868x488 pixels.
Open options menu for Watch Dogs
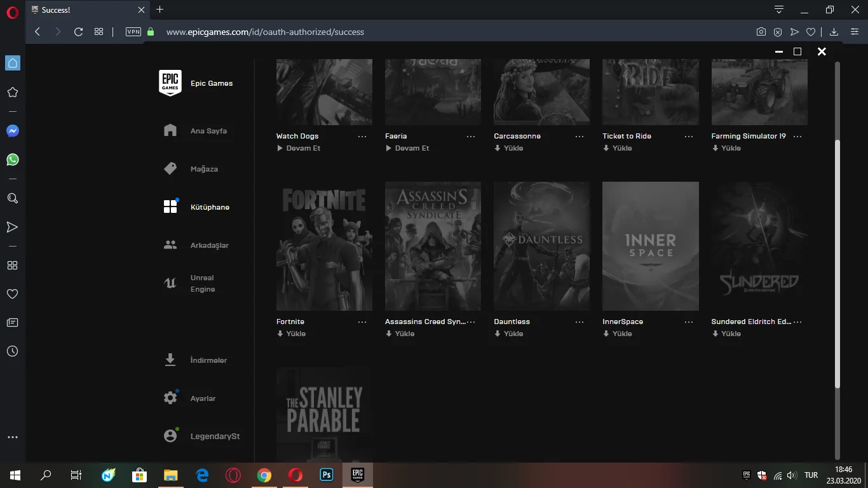click(x=362, y=137)
